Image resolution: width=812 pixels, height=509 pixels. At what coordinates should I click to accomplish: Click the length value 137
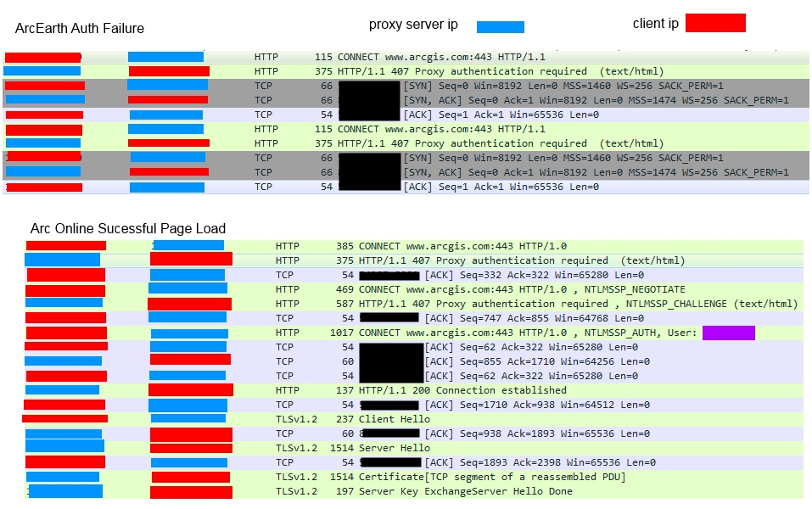344,390
